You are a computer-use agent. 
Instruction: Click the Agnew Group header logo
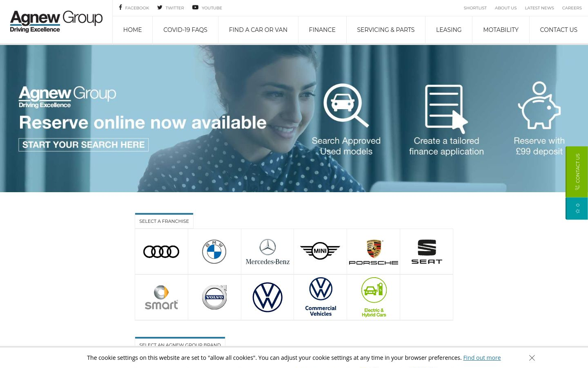pyautogui.click(x=56, y=22)
